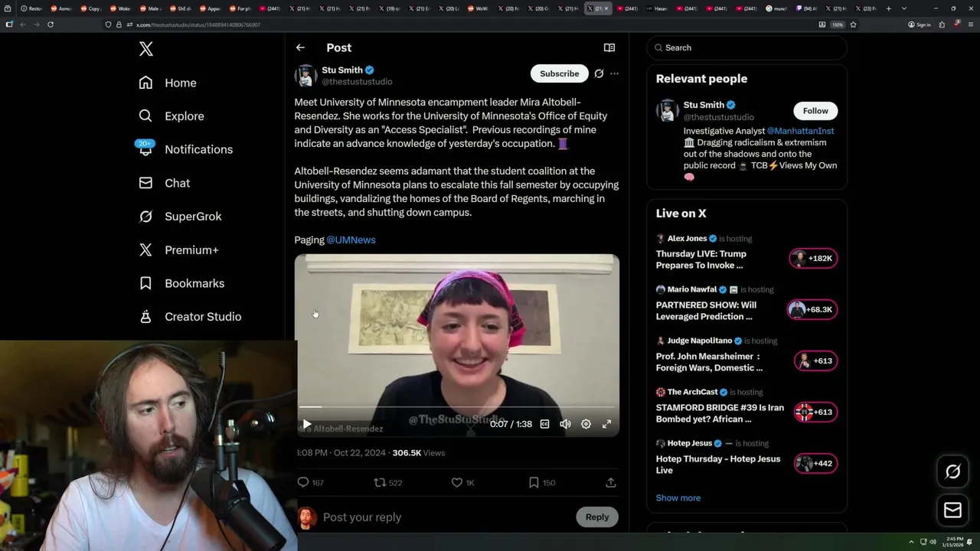The image size is (980, 551).
Task: Show hidden system tray icons chevron
Action: pos(911,542)
